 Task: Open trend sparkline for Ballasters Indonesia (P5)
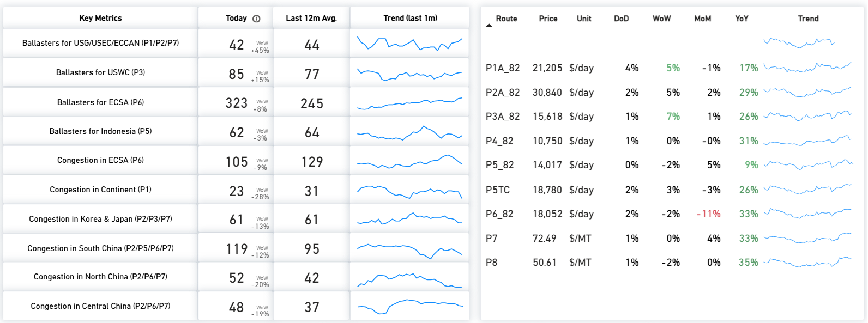(x=409, y=132)
